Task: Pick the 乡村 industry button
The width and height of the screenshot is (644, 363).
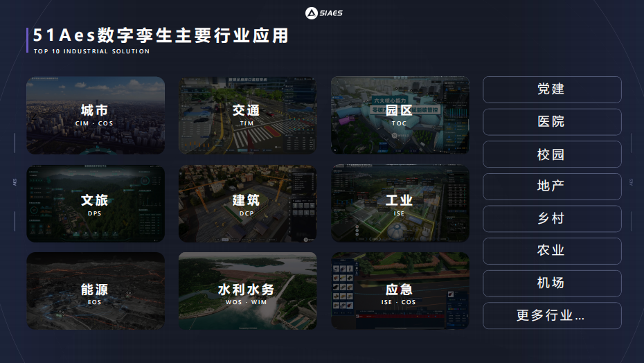Action: tap(552, 219)
